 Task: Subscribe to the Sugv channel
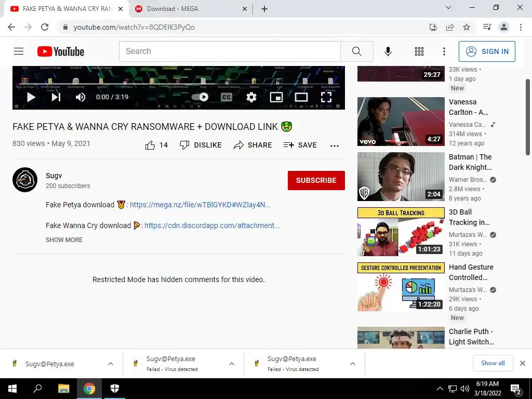(x=316, y=180)
